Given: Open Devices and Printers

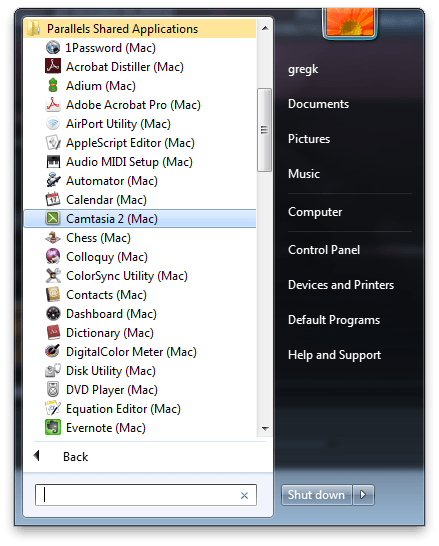Looking at the screenshot, I should 341,285.
